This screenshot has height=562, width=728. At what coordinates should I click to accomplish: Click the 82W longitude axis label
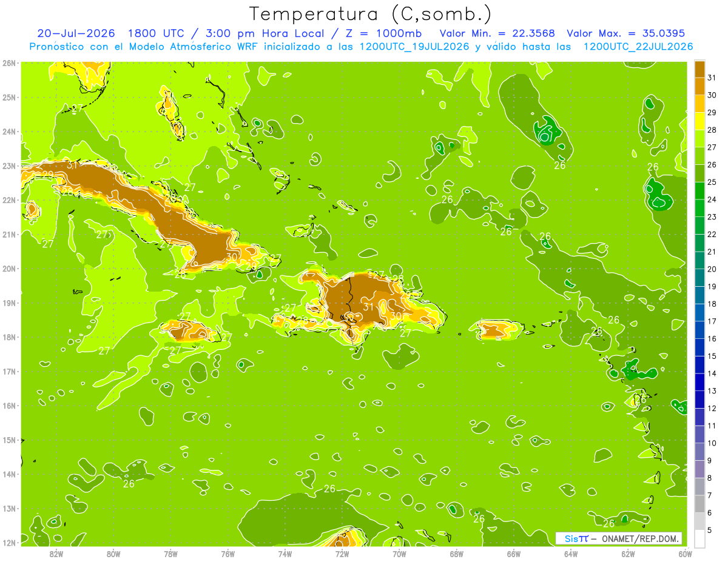(x=56, y=553)
